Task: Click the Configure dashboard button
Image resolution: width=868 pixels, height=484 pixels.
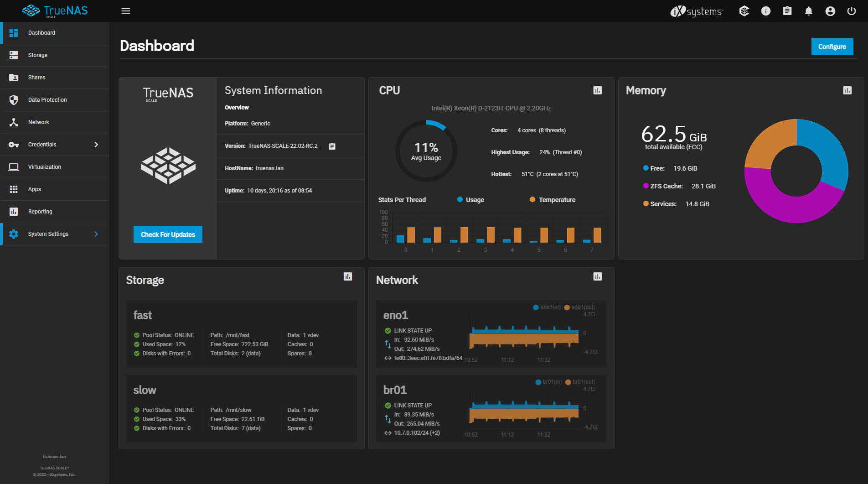Action: [832, 47]
